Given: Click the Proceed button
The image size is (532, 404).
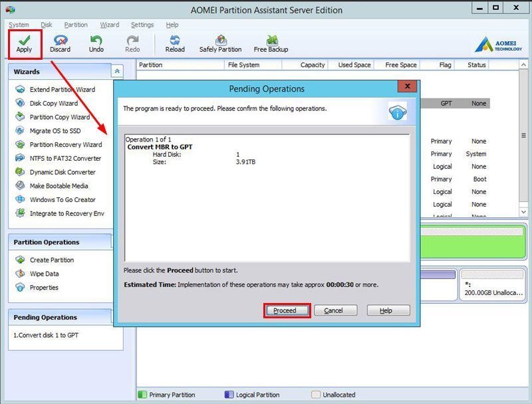Looking at the screenshot, I should coord(287,310).
